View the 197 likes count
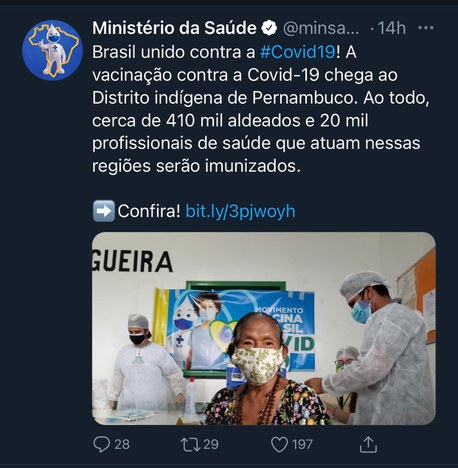 302,445
